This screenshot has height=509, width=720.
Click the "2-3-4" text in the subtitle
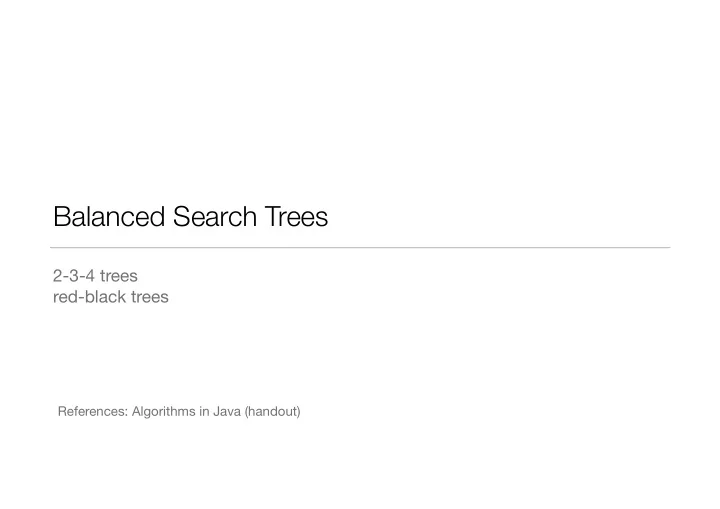(74, 276)
